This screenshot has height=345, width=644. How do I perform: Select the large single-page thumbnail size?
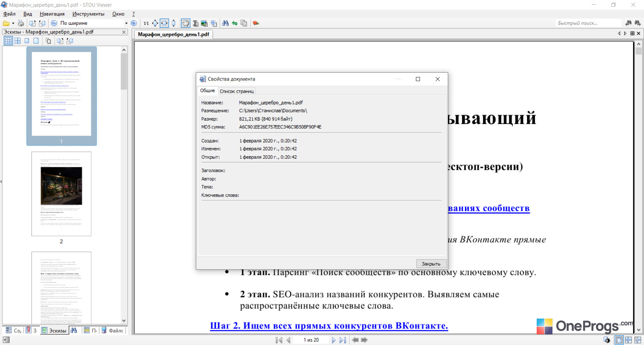[x=36, y=41]
